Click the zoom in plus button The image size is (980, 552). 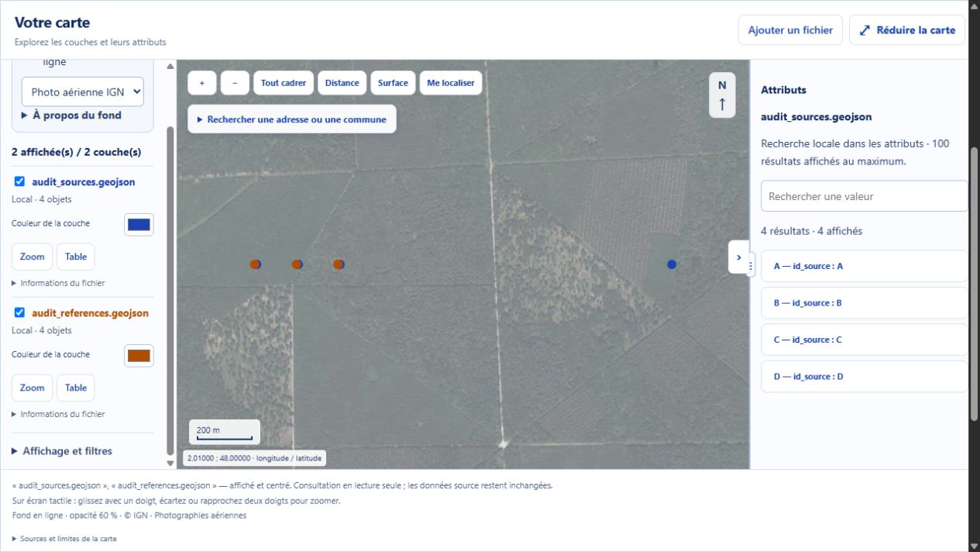tap(201, 83)
